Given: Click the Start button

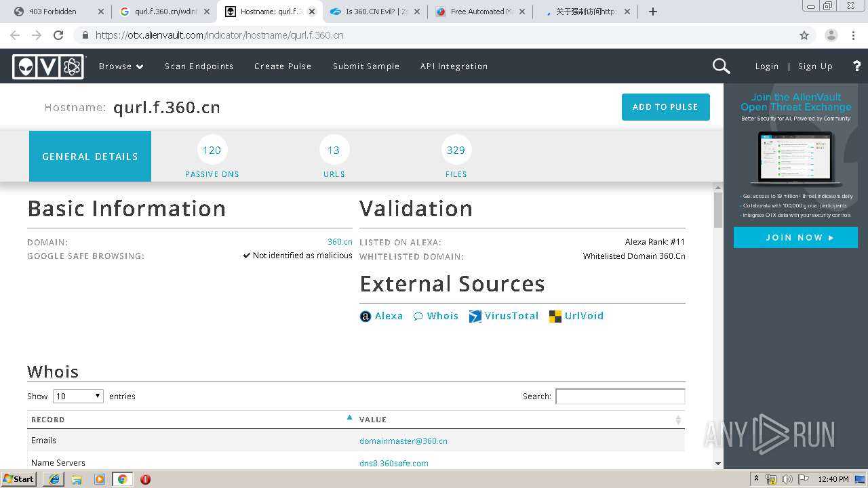Looking at the screenshot, I should point(19,479).
